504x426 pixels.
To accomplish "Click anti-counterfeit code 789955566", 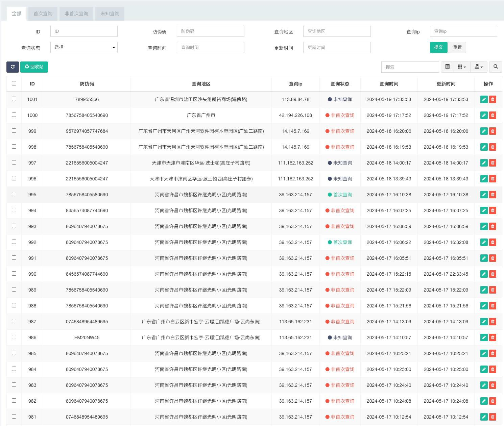I will pos(87,99).
